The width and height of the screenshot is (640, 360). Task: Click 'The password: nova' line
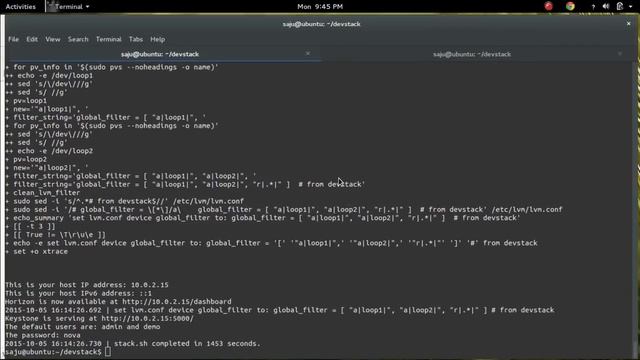pos(43,335)
